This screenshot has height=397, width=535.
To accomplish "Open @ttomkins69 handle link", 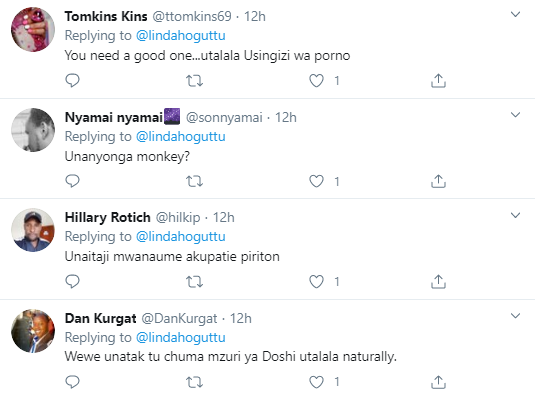I will pos(191,16).
